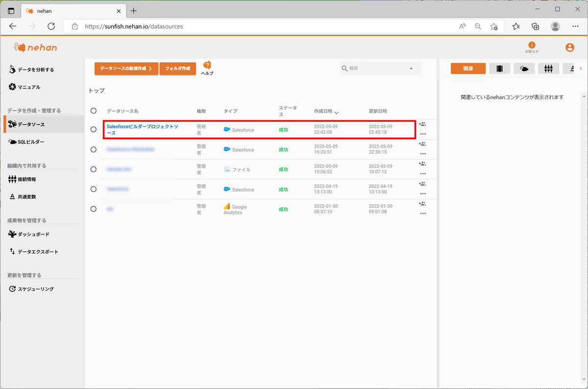Click the nehan logo
Viewport: 588px width, 389px height.
point(35,48)
